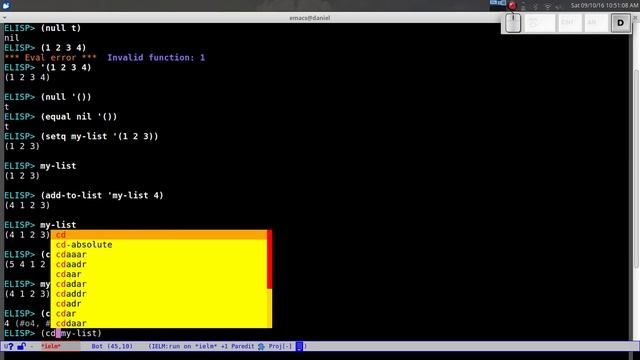Screen dimensions: 640x360
Task: Select 'cdaddr' completion entry
Action: pos(159,293)
